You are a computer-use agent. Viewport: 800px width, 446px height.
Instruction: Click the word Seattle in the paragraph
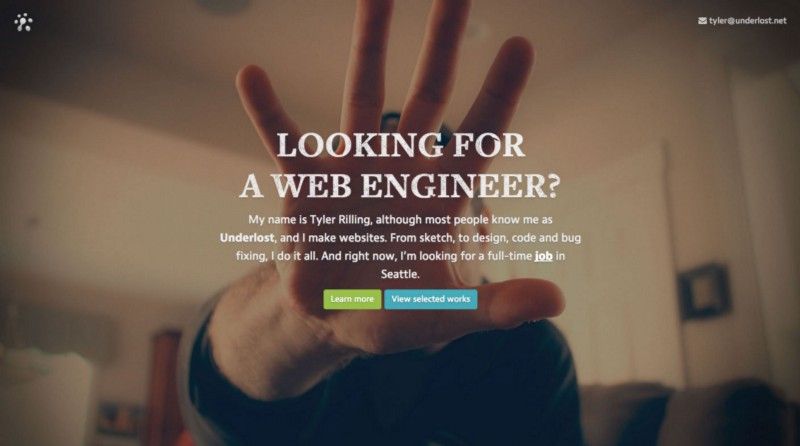tap(399, 274)
